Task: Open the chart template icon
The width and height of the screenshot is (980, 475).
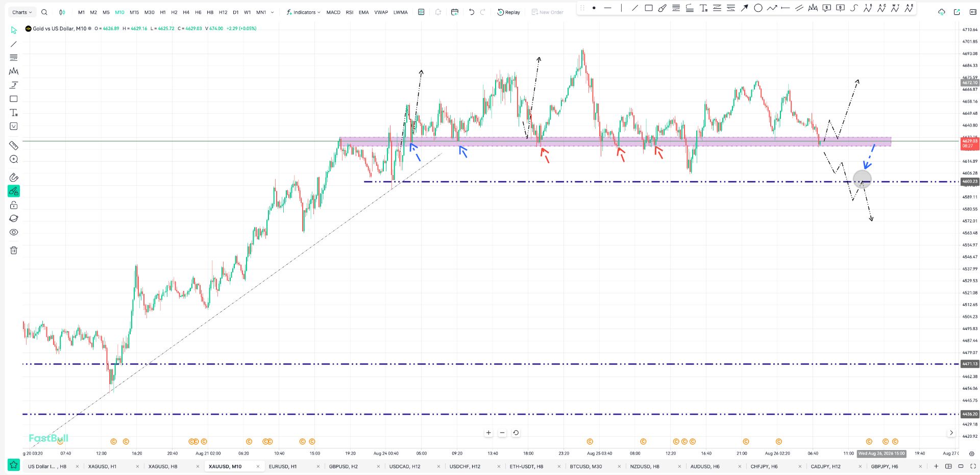Action: coord(421,12)
